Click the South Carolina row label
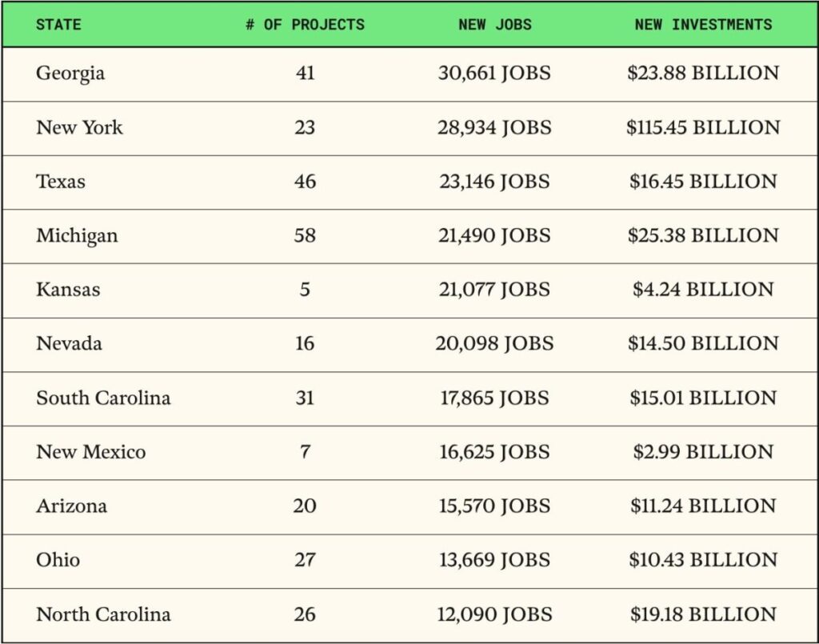The image size is (819, 644). pyautogui.click(x=103, y=398)
